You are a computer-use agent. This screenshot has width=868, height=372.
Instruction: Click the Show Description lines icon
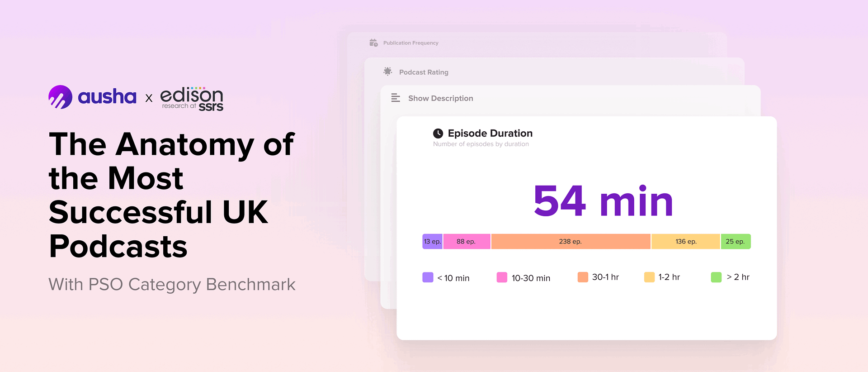(396, 98)
